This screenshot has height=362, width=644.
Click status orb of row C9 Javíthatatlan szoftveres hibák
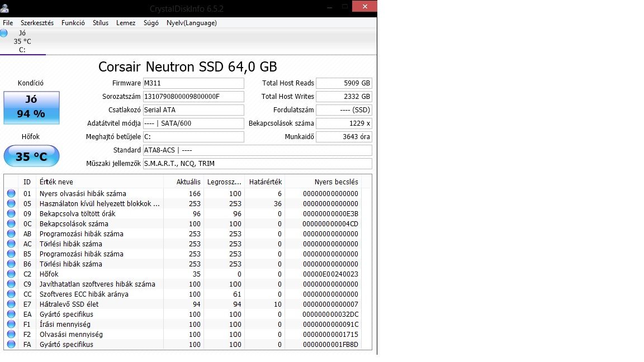pyautogui.click(x=11, y=284)
